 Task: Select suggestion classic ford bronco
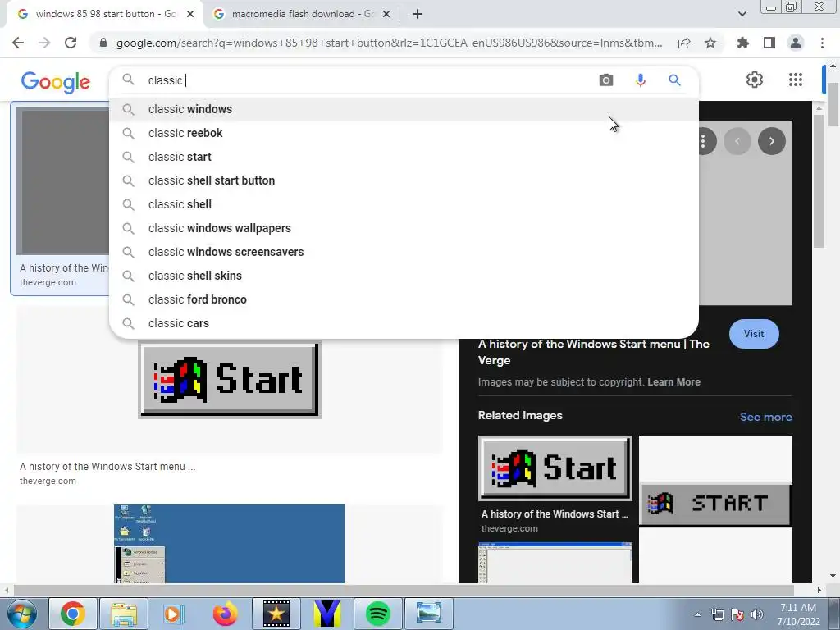click(404, 299)
